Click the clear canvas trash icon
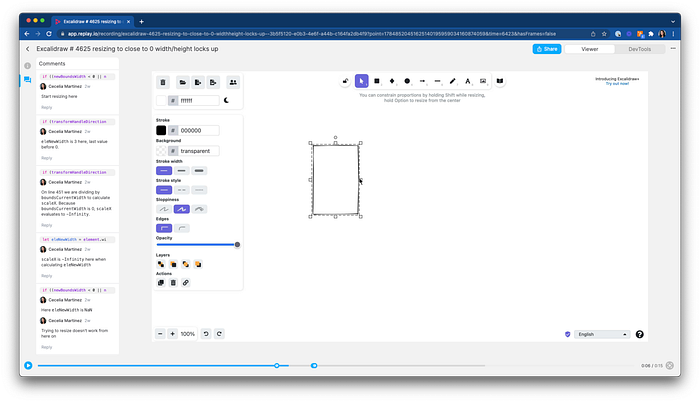The height and width of the screenshot is (402, 700). point(163,82)
